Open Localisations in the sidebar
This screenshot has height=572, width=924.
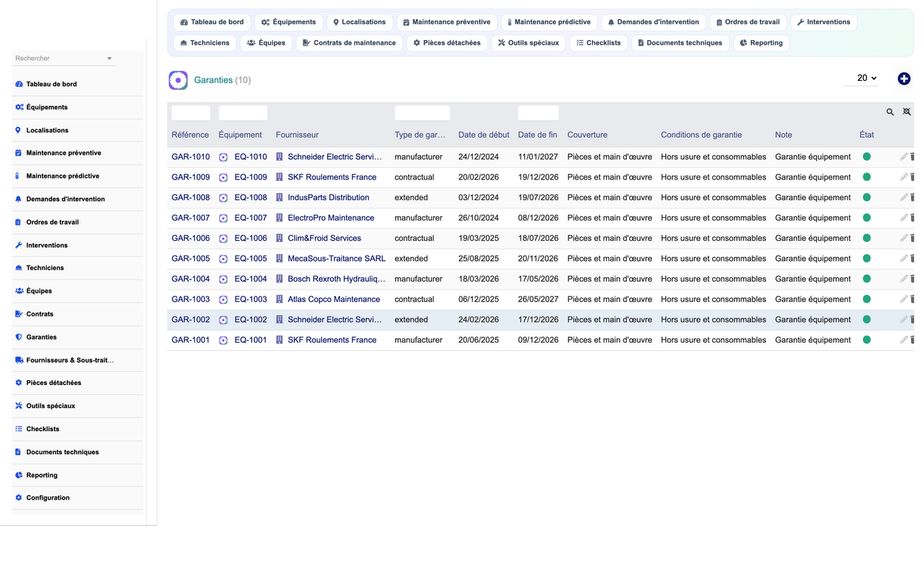47,130
